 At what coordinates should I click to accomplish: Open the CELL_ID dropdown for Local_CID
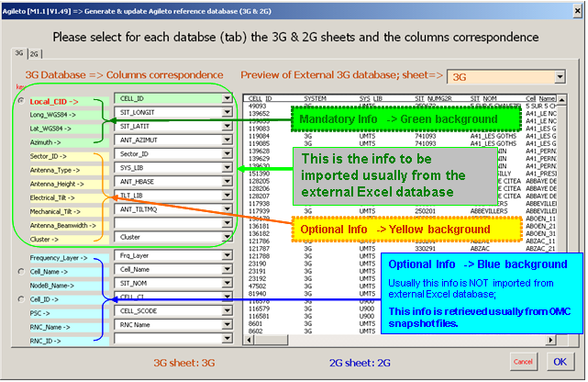click(227, 97)
